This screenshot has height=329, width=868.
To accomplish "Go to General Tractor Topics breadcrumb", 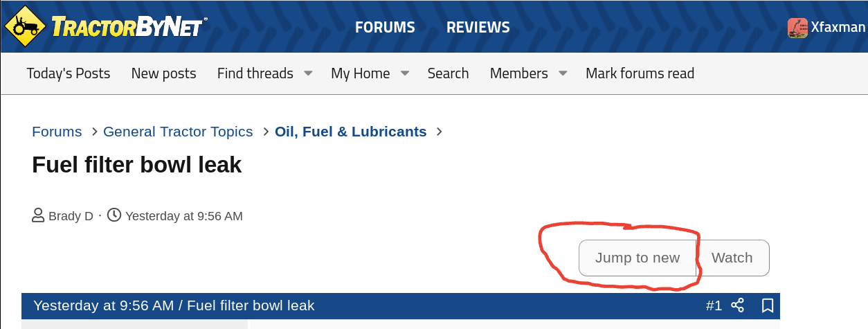I will click(178, 132).
